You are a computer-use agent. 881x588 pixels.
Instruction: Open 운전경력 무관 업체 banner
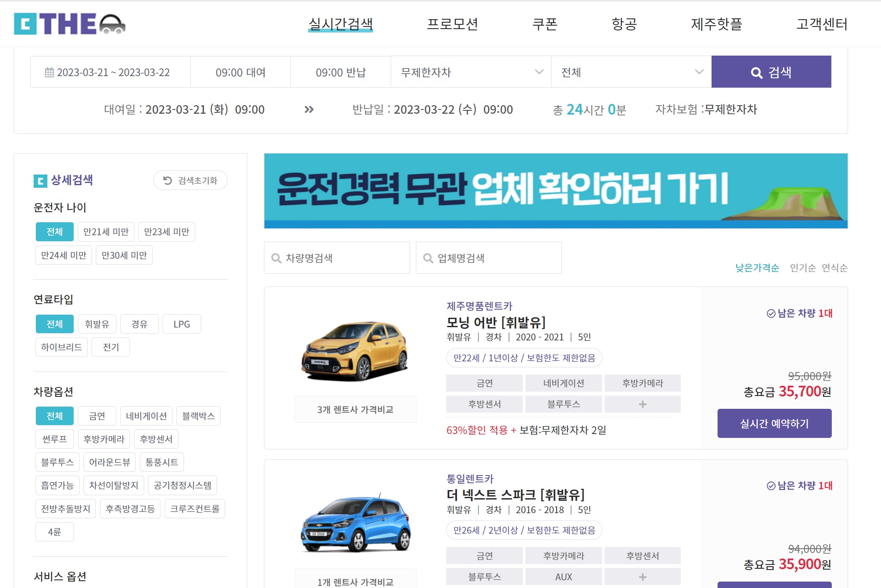[x=556, y=191]
